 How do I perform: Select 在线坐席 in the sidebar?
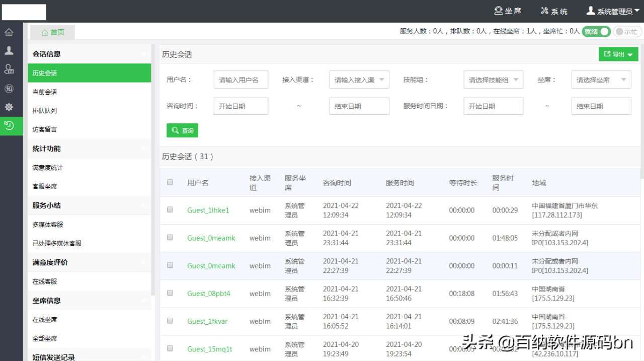pyautogui.click(x=90, y=320)
